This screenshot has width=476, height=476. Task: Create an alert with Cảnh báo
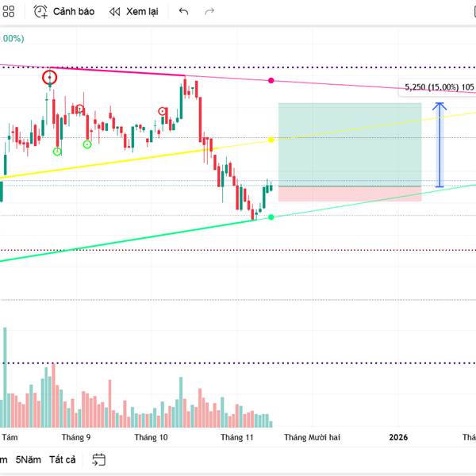point(63,12)
